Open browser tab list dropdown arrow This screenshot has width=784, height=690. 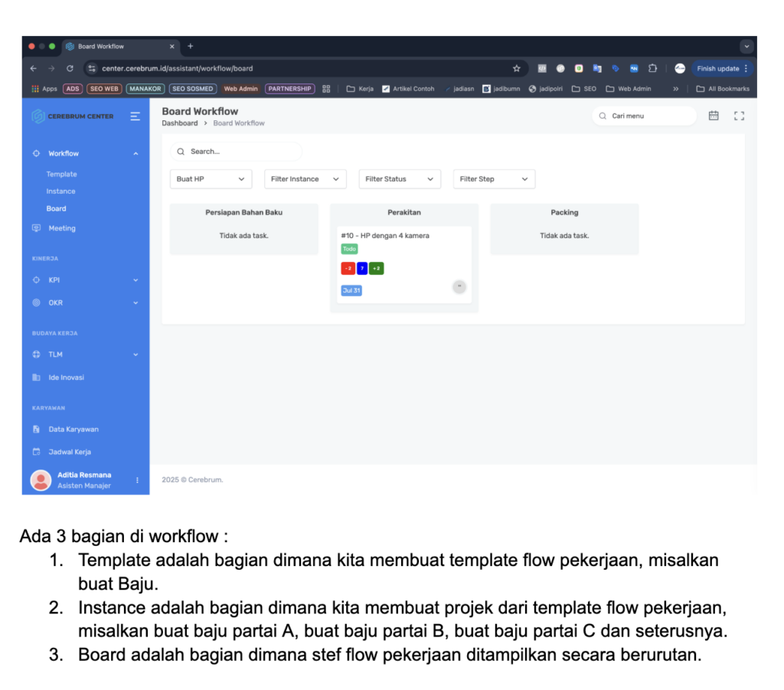click(x=746, y=47)
